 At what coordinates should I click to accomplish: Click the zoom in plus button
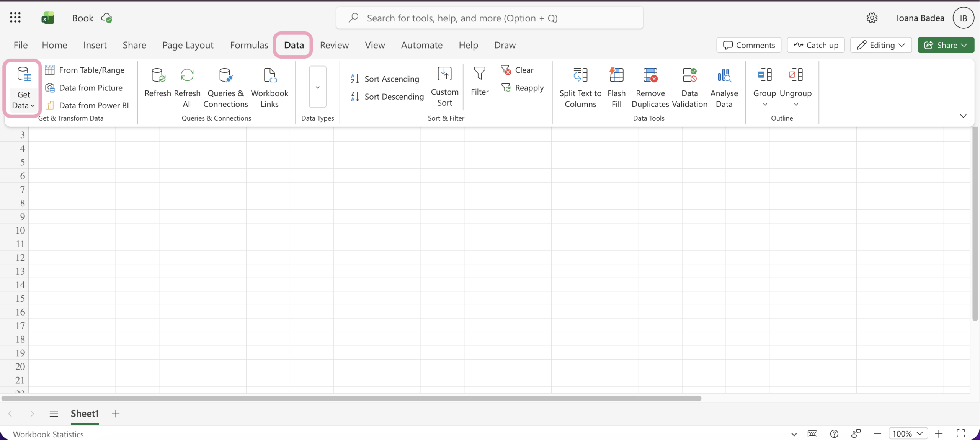coord(938,433)
